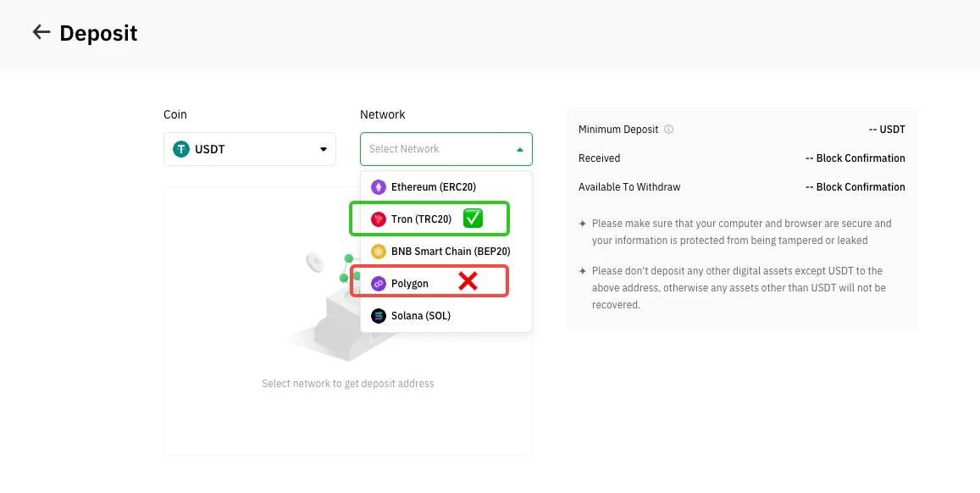Open the Coin selector showing USDT
The image size is (980, 493).
click(x=249, y=149)
